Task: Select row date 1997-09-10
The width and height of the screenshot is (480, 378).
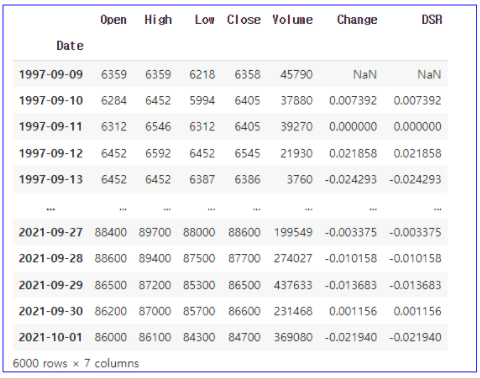Action: click(51, 100)
